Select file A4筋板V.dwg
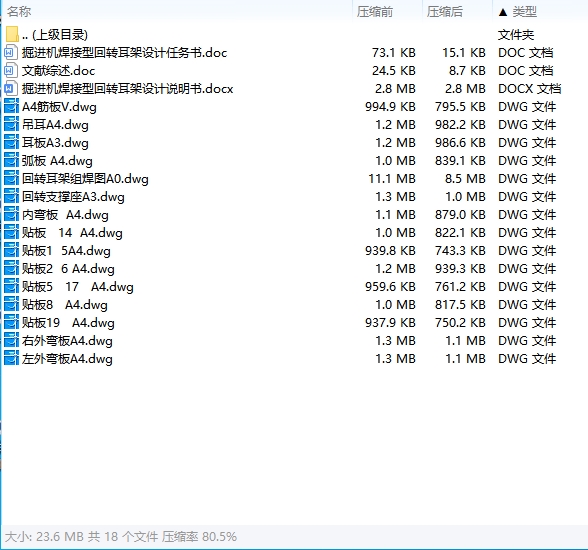 tap(59, 107)
